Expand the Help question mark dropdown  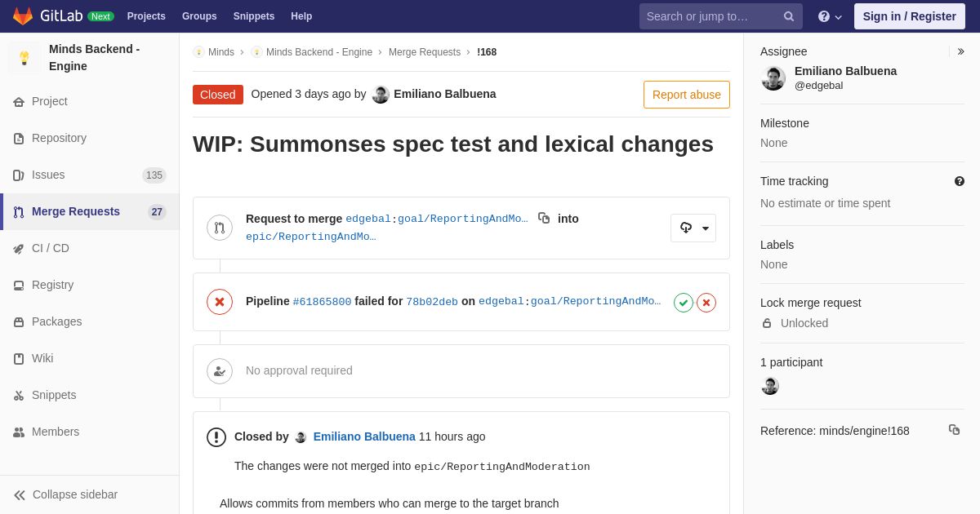(830, 16)
